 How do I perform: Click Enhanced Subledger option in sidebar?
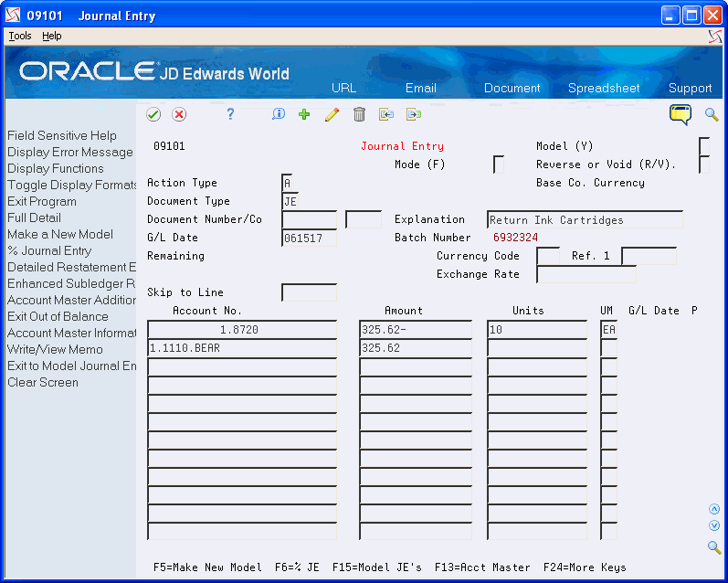click(x=71, y=283)
